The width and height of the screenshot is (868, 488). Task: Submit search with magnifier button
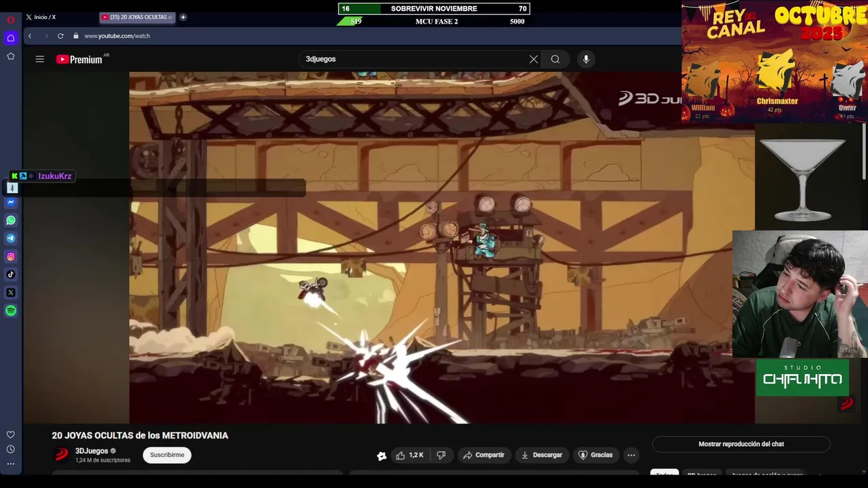click(x=555, y=59)
